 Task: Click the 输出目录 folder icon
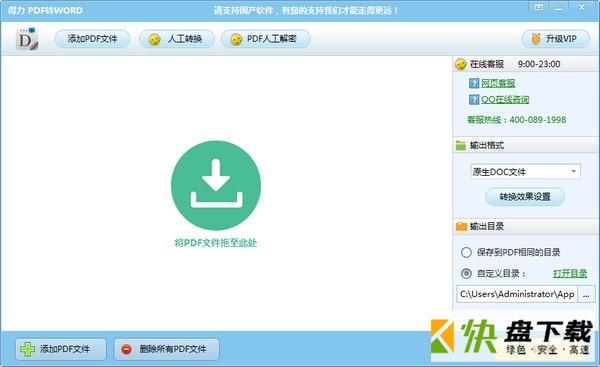(461, 226)
